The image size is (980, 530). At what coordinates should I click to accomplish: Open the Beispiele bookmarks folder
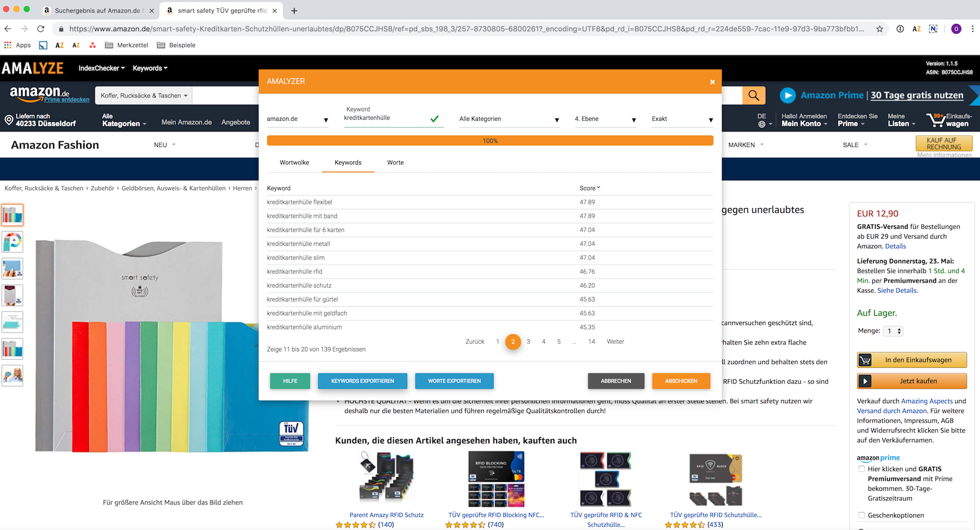(176, 45)
